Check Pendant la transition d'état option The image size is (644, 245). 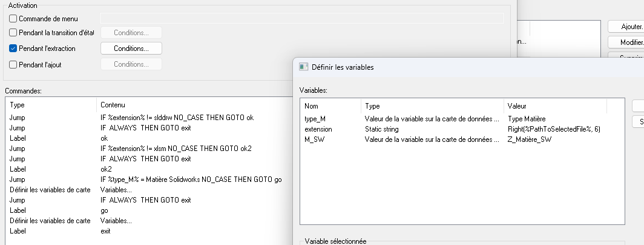13,33
